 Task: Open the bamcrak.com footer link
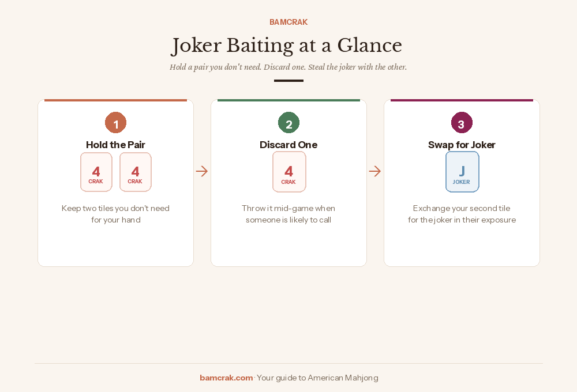pos(226,378)
